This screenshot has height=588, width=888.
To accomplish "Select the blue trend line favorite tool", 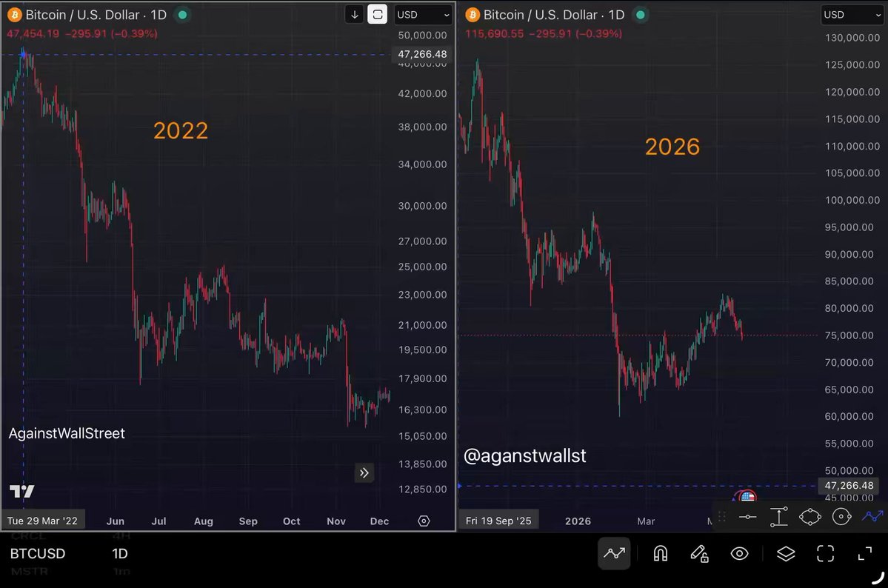I will tap(872, 516).
